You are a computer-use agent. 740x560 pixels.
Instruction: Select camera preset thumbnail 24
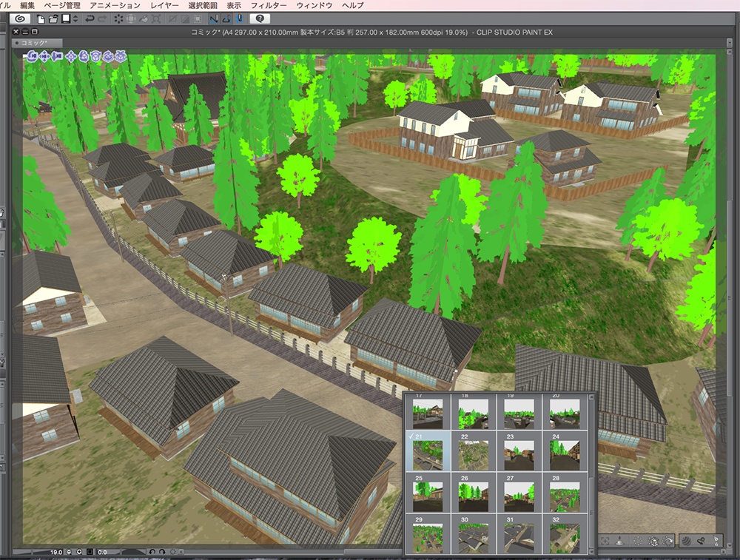click(565, 451)
